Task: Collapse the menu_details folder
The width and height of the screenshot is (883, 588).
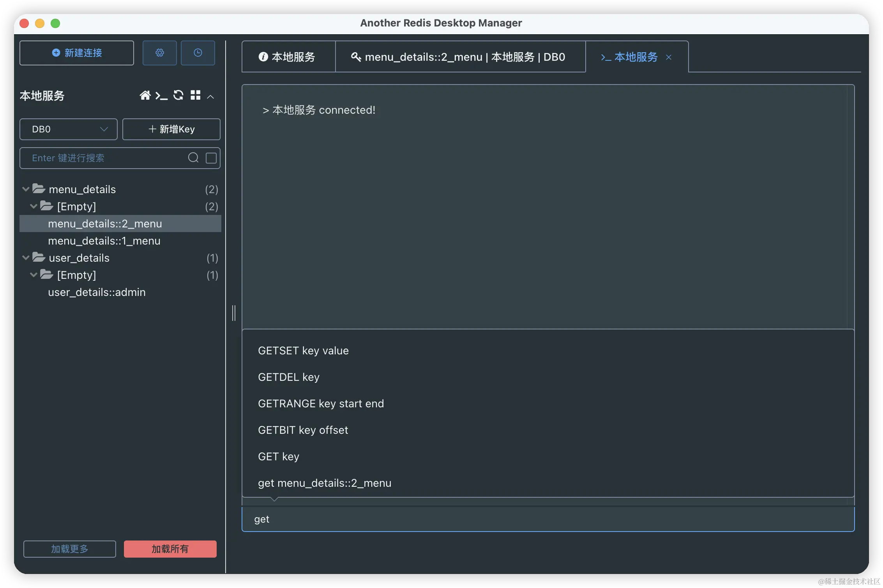Action: click(x=26, y=189)
